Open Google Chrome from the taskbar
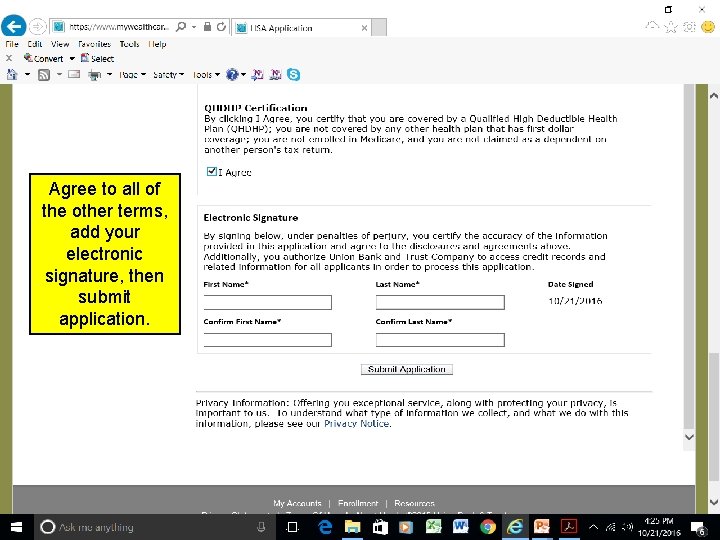The image size is (720, 540). 488,527
